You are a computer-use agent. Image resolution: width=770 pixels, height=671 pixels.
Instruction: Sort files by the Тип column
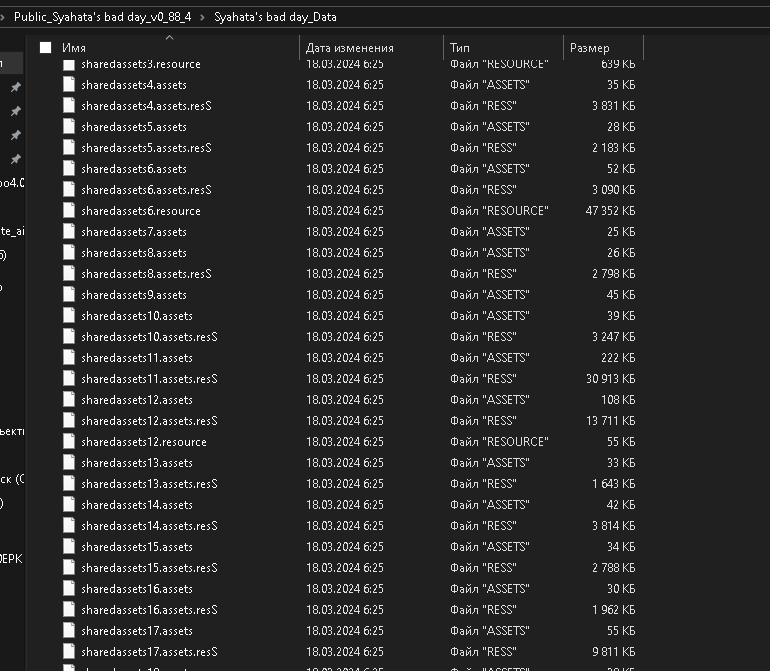[460, 48]
